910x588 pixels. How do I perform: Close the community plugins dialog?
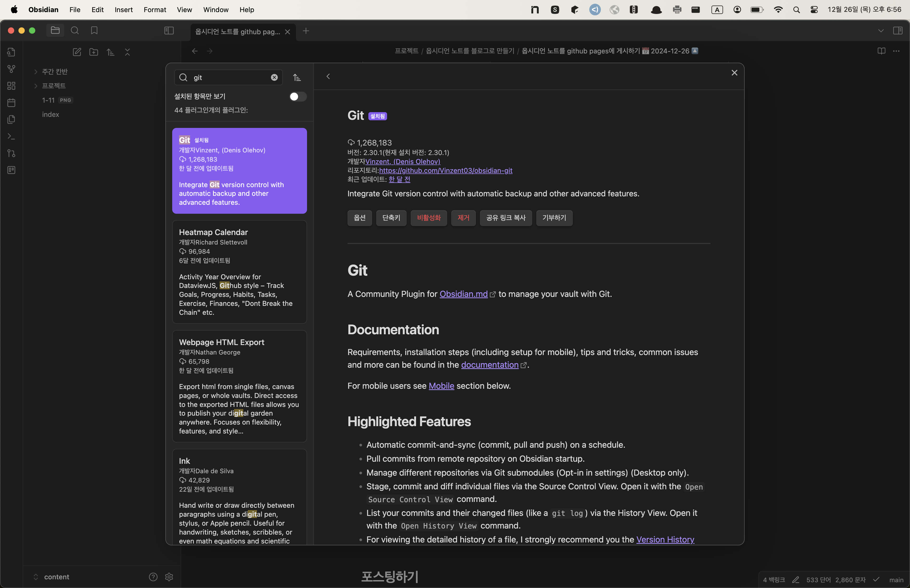click(734, 73)
